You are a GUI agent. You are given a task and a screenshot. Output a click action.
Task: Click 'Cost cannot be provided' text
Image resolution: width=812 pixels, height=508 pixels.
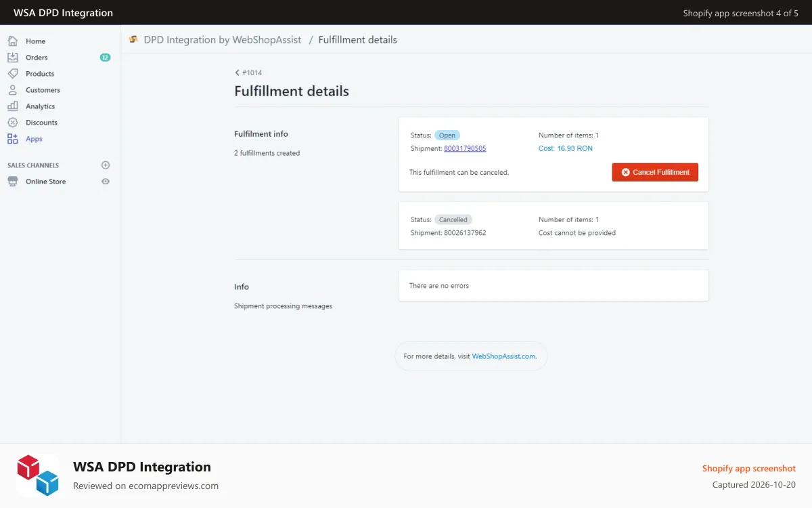(577, 233)
